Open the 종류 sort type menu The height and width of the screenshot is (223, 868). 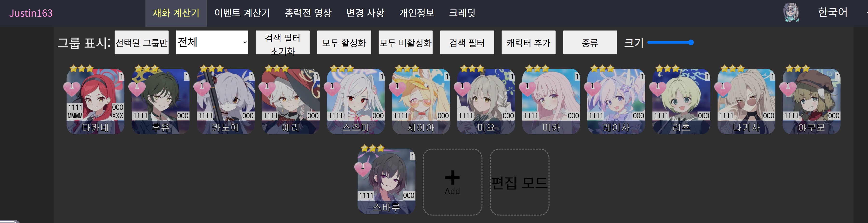590,42
